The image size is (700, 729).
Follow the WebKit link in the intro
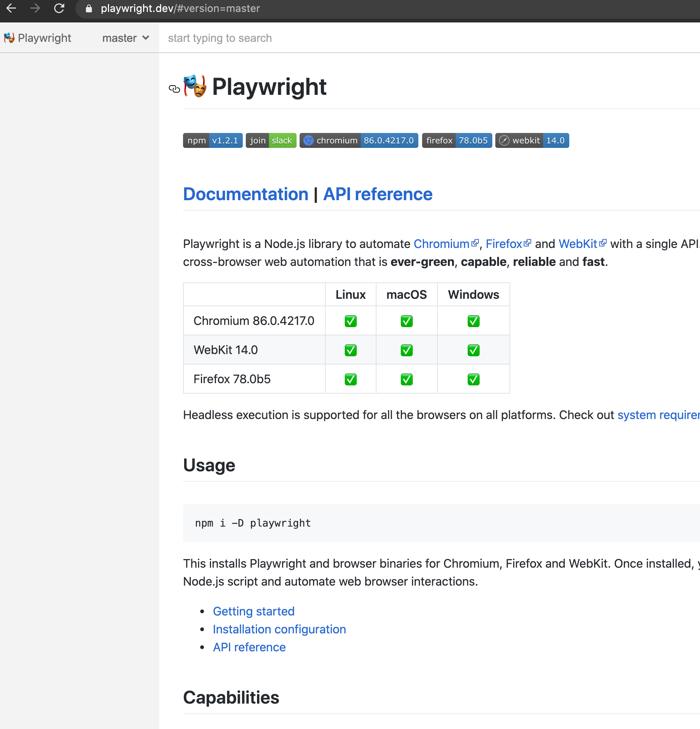coord(578,243)
